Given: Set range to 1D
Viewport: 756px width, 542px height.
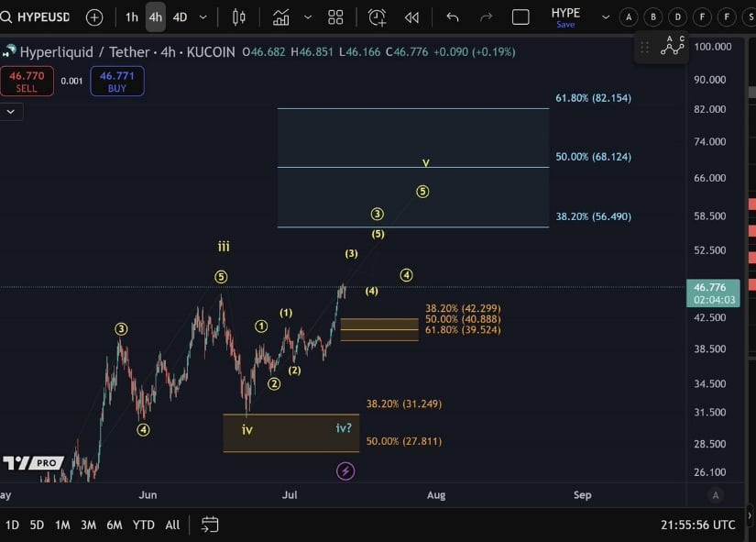Looking at the screenshot, I should (12, 525).
